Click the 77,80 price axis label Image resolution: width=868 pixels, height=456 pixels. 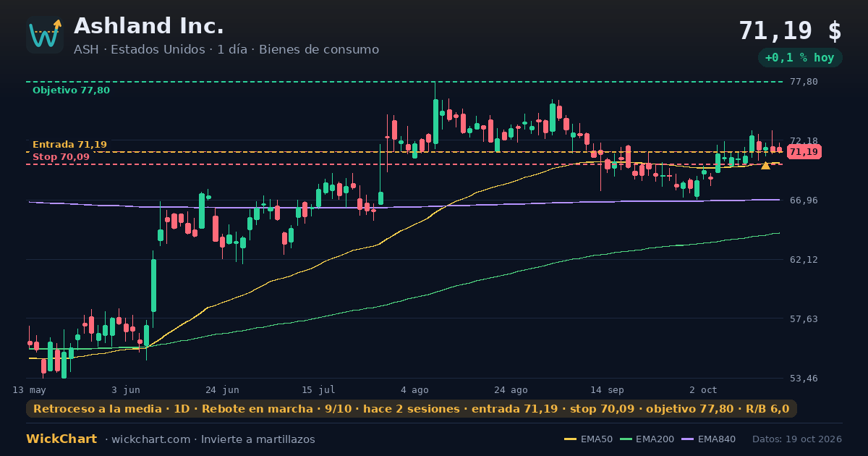(x=804, y=82)
